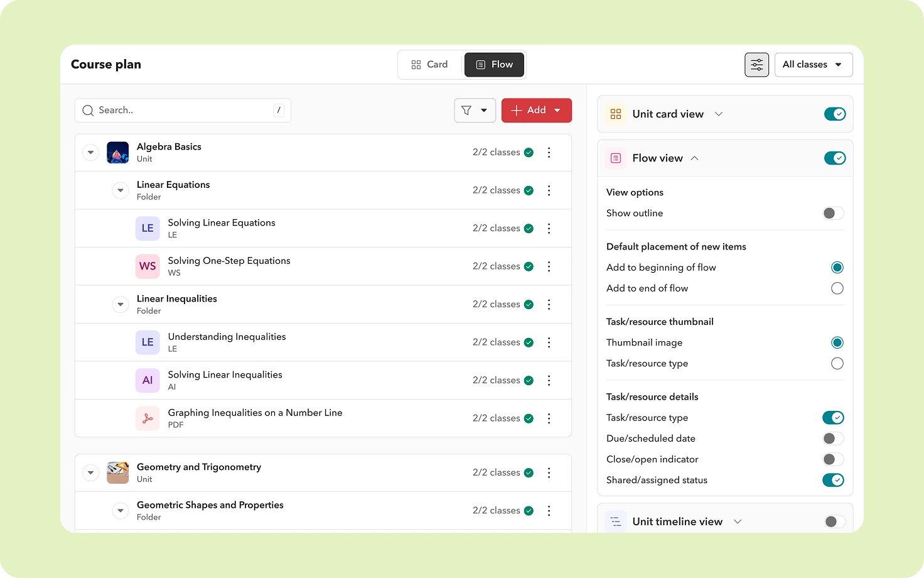Switch to the Card tab
924x578 pixels.
(430, 65)
